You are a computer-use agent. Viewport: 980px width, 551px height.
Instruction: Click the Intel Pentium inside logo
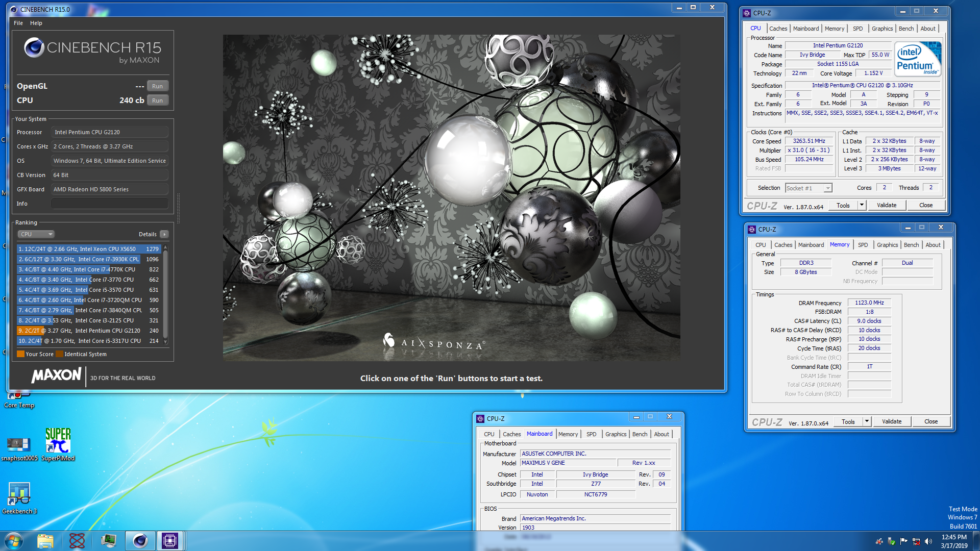919,59
